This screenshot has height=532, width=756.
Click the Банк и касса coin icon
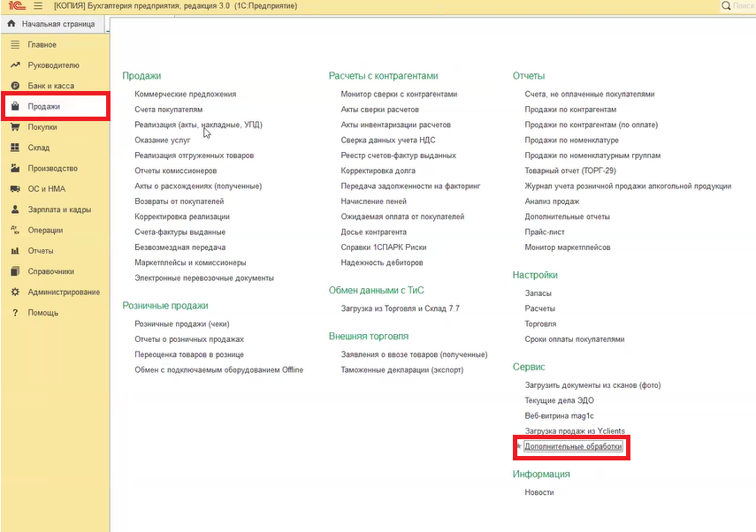15,86
